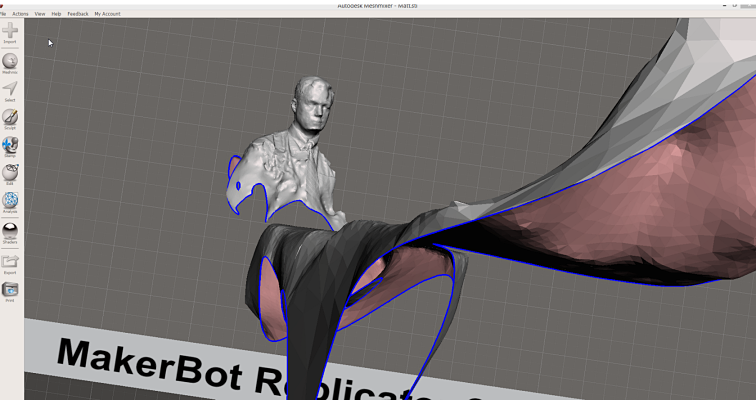Open the Help menu

56,14
